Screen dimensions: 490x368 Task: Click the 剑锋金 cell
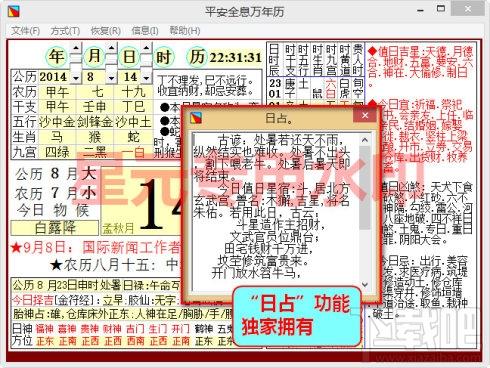(x=95, y=122)
